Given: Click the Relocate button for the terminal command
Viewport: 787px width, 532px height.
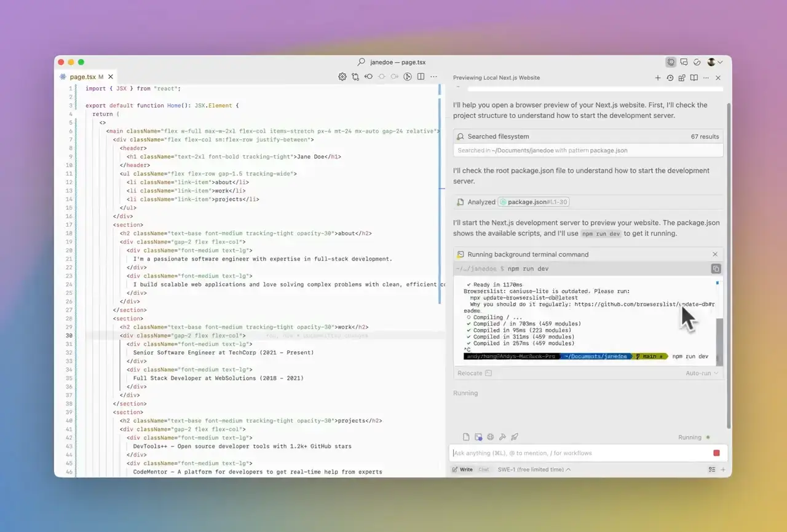Looking at the screenshot, I should (x=469, y=373).
